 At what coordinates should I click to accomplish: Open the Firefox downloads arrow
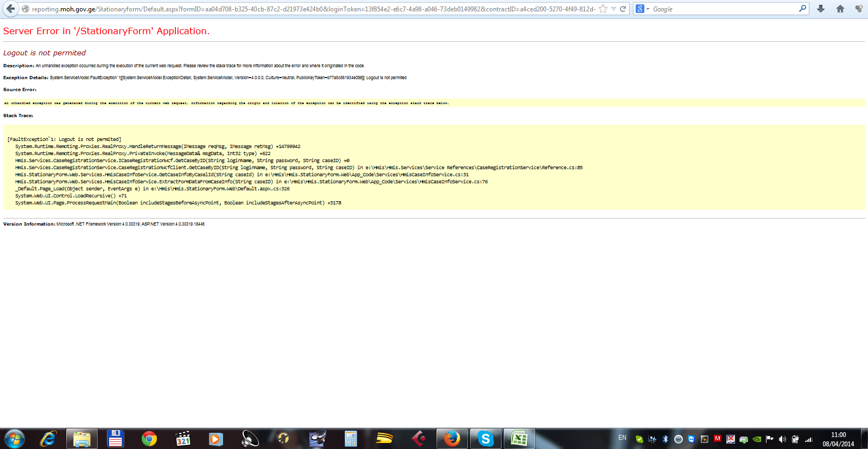tap(821, 9)
